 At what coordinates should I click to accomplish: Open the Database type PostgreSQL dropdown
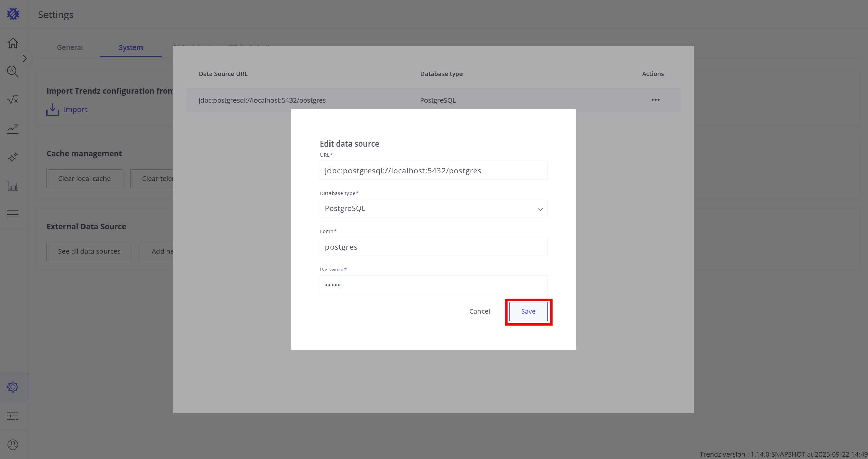(x=433, y=209)
